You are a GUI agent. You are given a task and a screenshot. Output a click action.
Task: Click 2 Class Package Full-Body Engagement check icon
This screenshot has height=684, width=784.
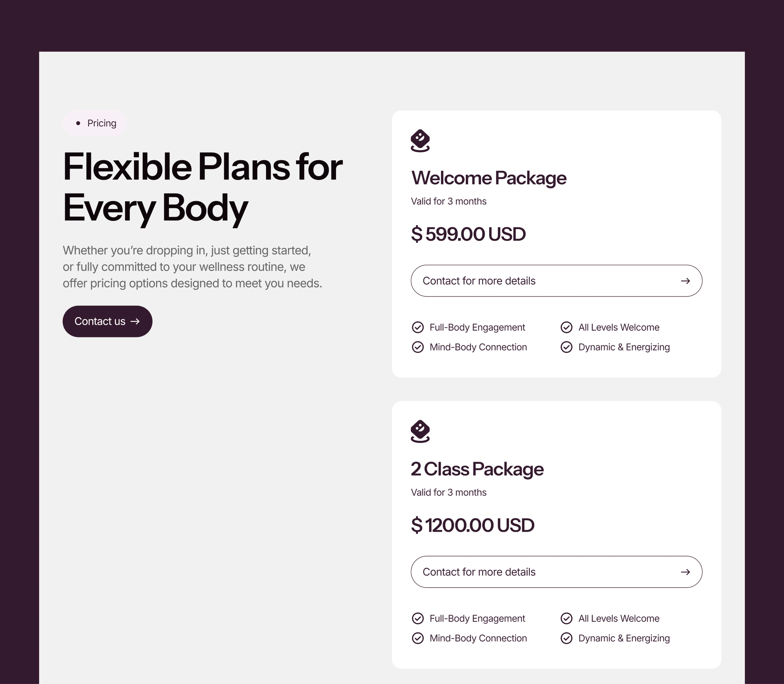click(x=418, y=618)
